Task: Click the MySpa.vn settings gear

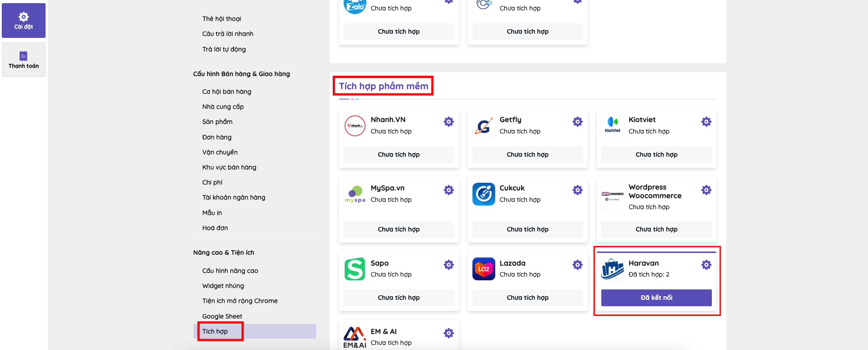Action: tap(448, 190)
